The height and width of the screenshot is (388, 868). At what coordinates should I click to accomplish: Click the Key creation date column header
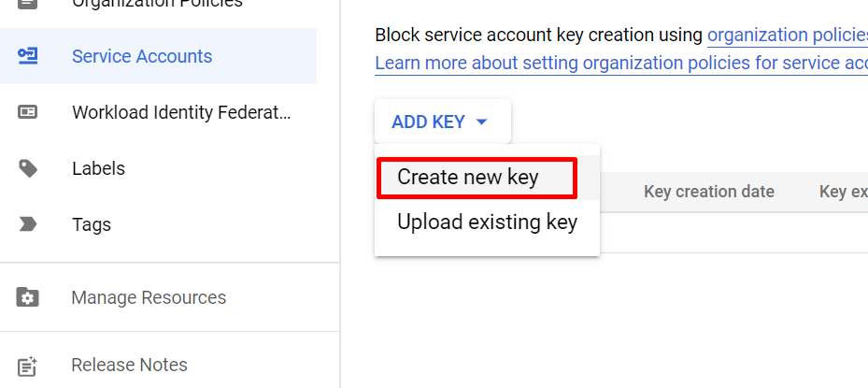tap(709, 192)
